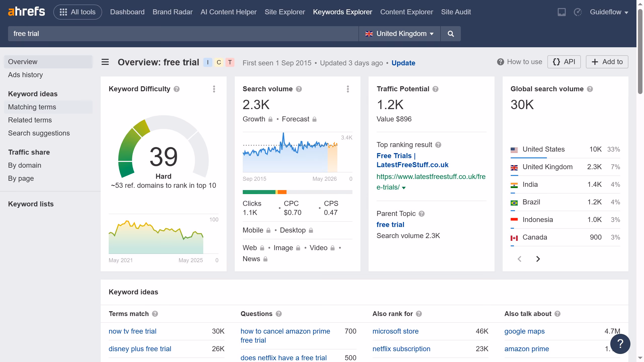This screenshot has width=644, height=362.
Task: Click the How to use help icon
Action: pos(500,62)
